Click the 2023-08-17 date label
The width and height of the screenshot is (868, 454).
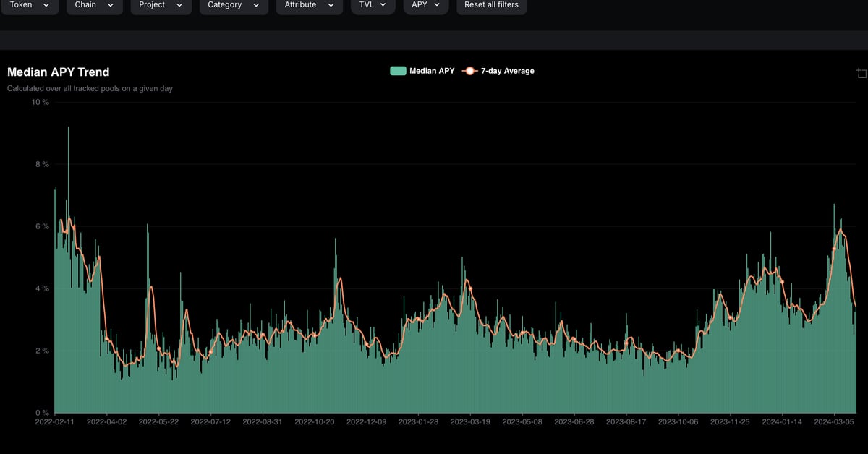point(626,421)
